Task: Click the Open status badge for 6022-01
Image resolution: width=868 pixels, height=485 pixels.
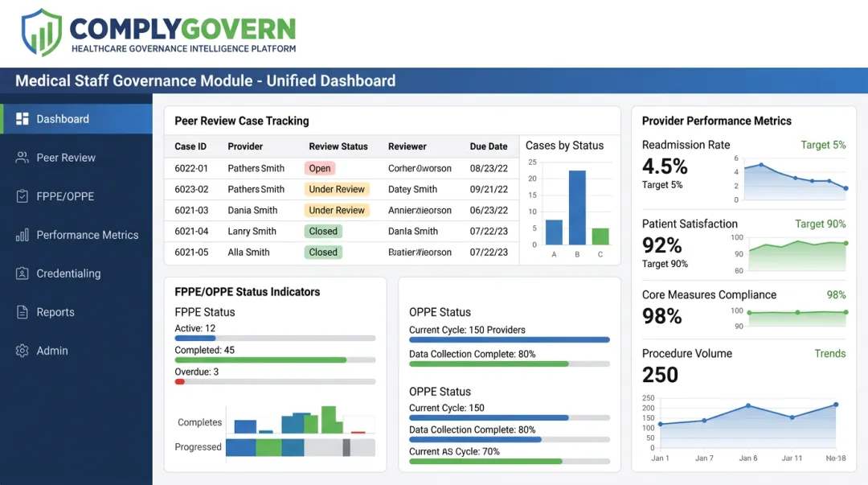Action: tap(319, 168)
